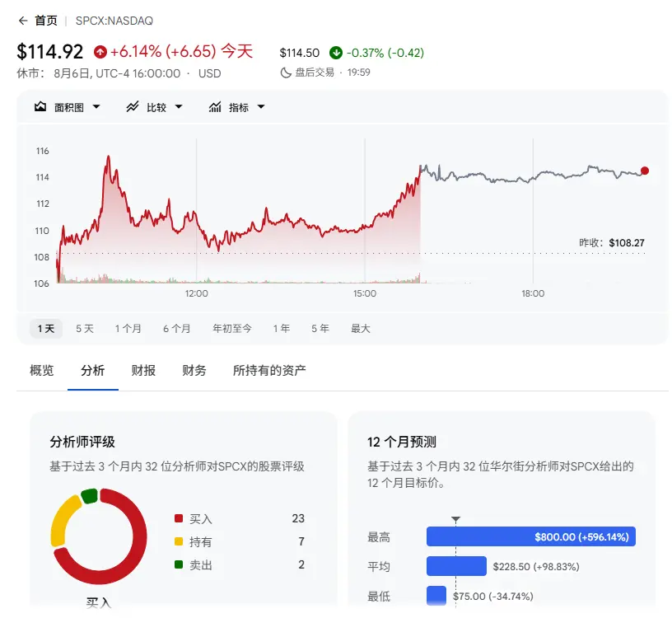Click the $114.50 after-hours price

pyautogui.click(x=300, y=53)
